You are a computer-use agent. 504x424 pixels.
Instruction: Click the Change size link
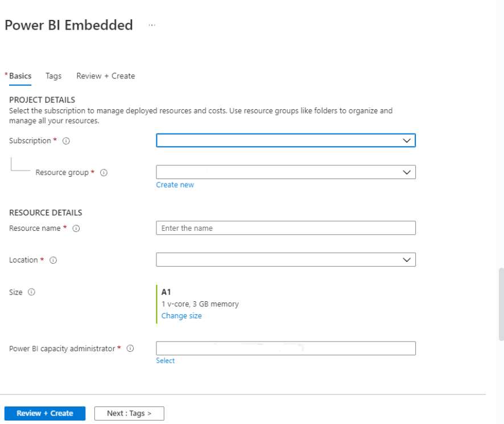[x=181, y=315]
